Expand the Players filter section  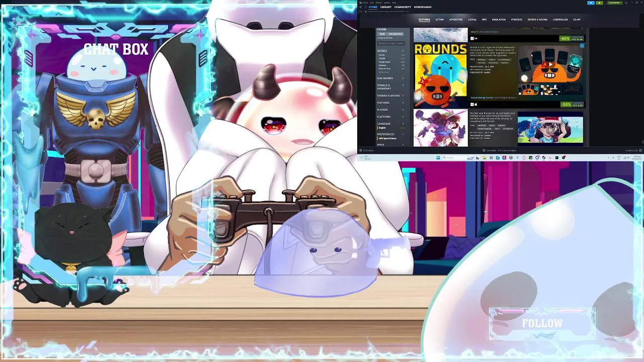coord(391,110)
